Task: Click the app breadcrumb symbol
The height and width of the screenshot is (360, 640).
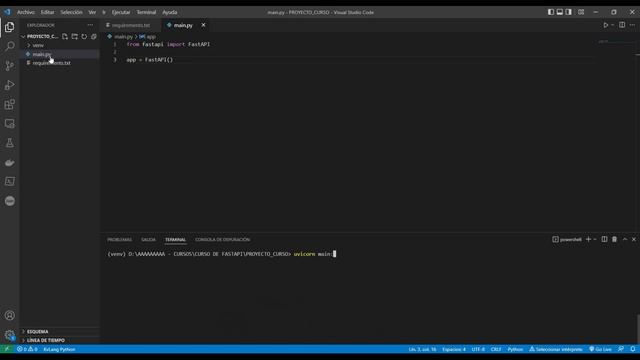Action: click(x=148, y=36)
